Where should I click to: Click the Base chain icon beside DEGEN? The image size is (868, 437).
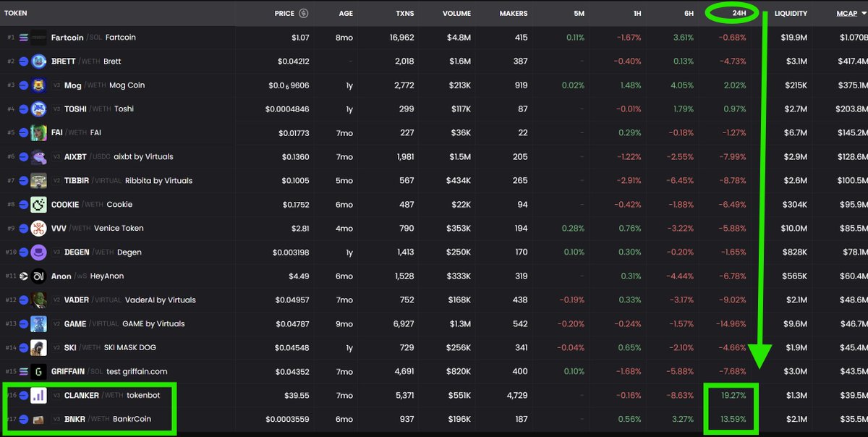click(x=23, y=253)
